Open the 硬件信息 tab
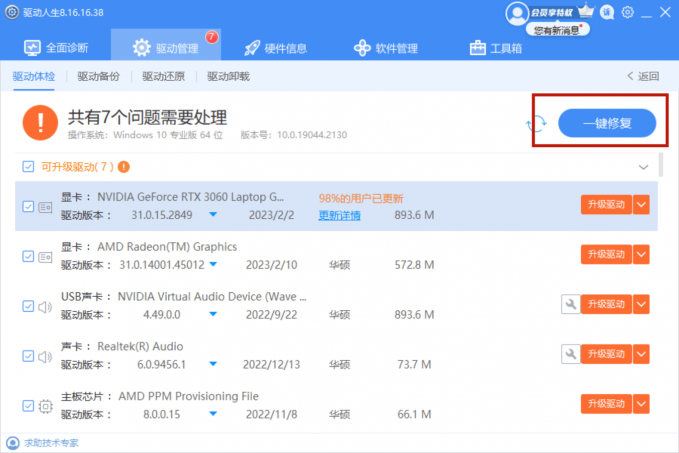Image resolution: width=679 pixels, height=453 pixels. click(275, 48)
